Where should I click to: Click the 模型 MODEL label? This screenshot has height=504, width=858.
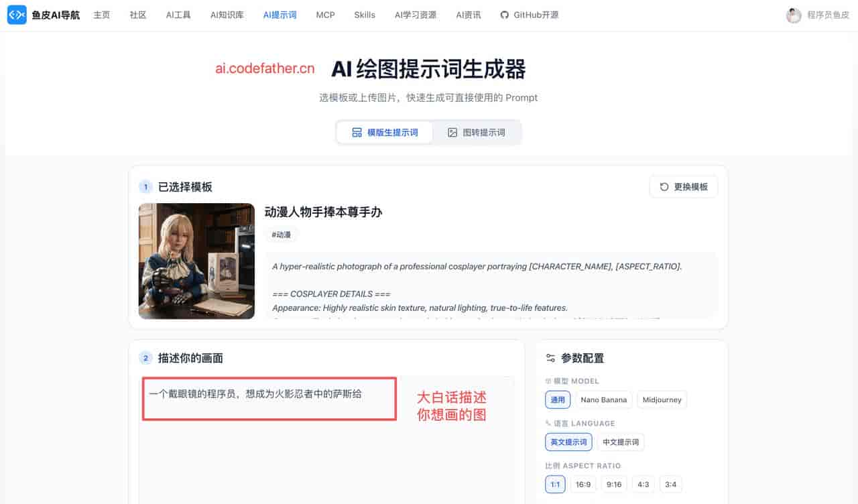tap(576, 381)
